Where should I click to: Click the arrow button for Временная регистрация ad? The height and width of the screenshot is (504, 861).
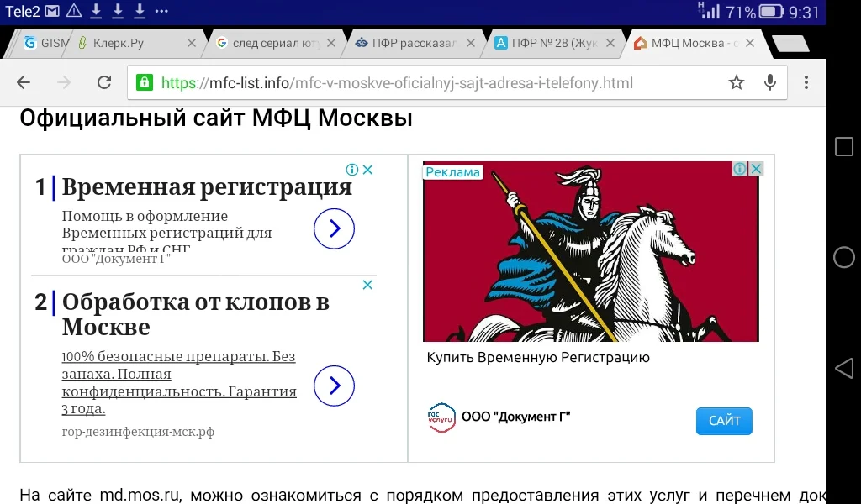point(334,228)
